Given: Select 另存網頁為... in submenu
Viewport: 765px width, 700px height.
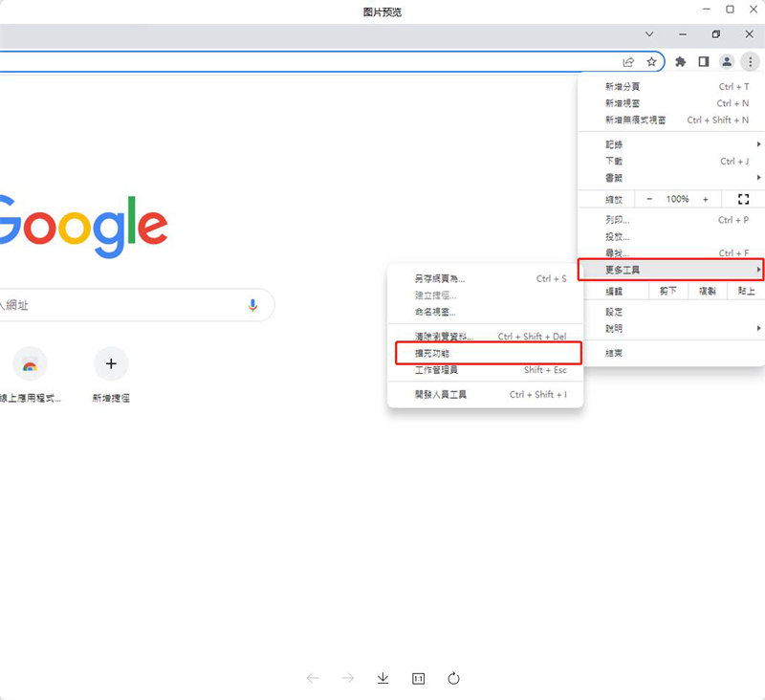Looking at the screenshot, I should click(x=486, y=278).
